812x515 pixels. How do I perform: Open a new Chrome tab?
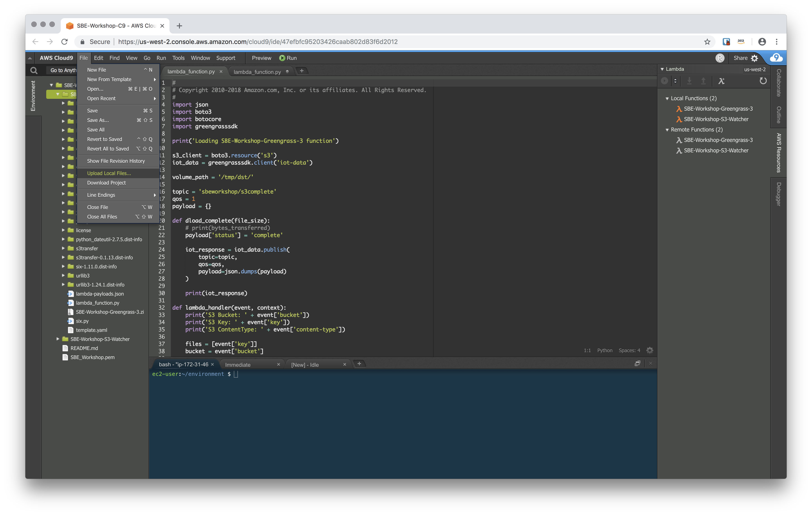pyautogui.click(x=179, y=26)
